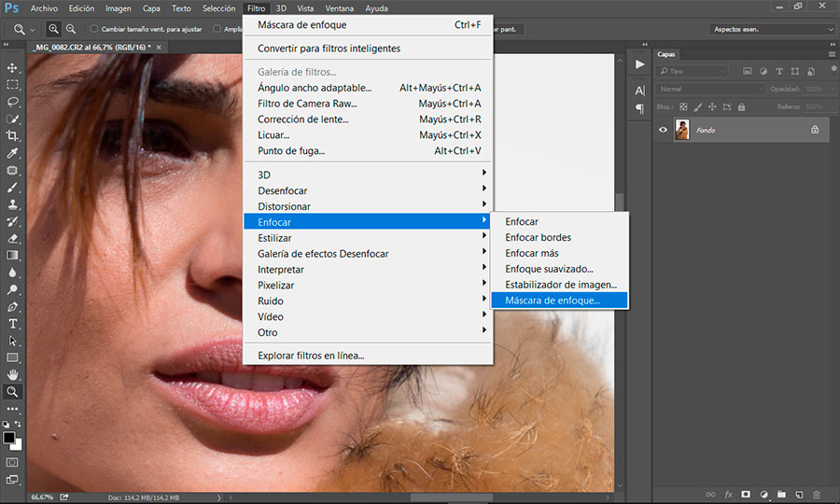Image resolution: width=840 pixels, height=504 pixels.
Task: Select the Move tool
Action: pos(13,68)
